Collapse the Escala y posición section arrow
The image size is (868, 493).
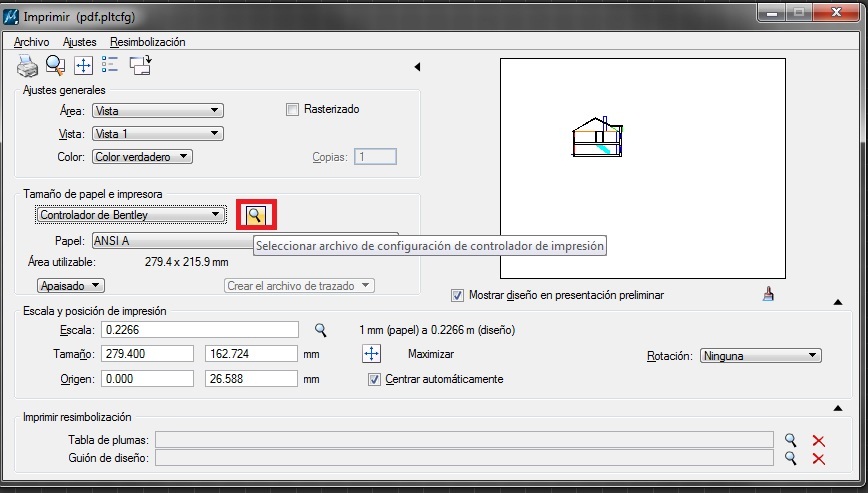(x=838, y=302)
